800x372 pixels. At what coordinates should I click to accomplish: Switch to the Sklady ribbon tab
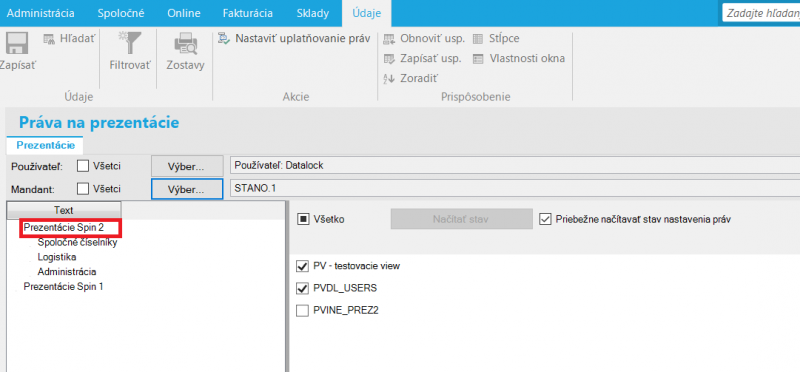point(313,13)
